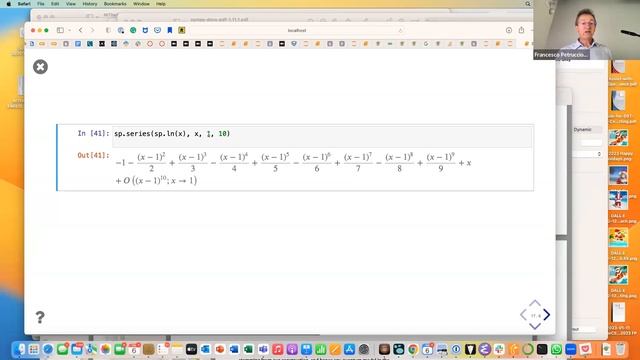Open Messages from the Dock
Viewport: 640px width, 360px height.
[x=62, y=349]
